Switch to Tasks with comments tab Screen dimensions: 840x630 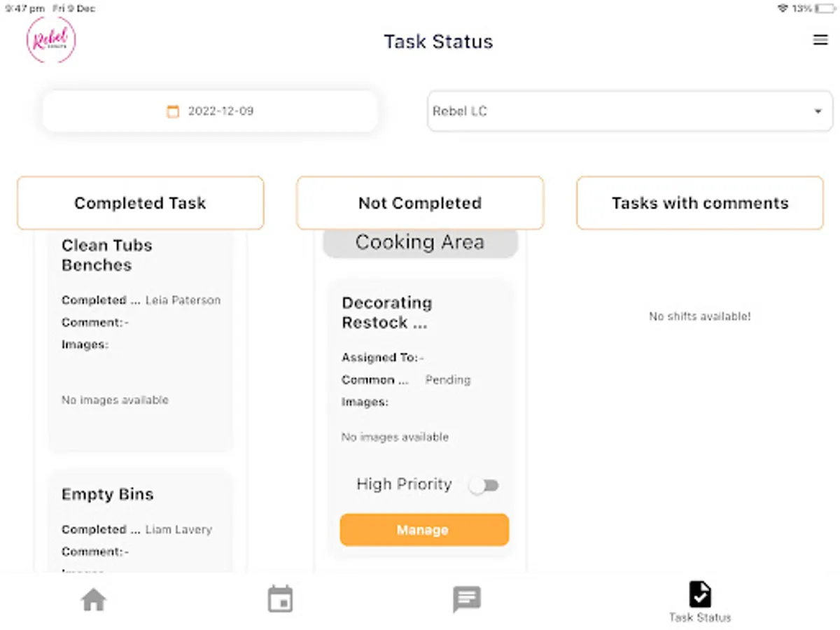(700, 203)
